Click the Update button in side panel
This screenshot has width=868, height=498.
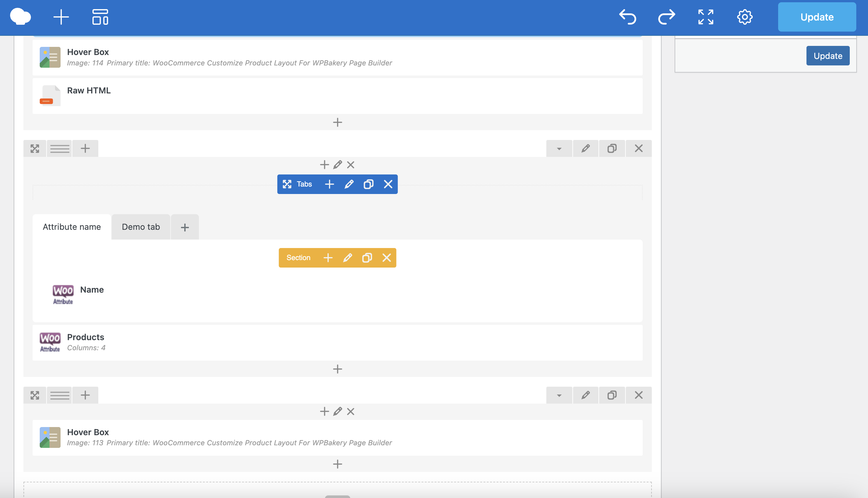827,56
